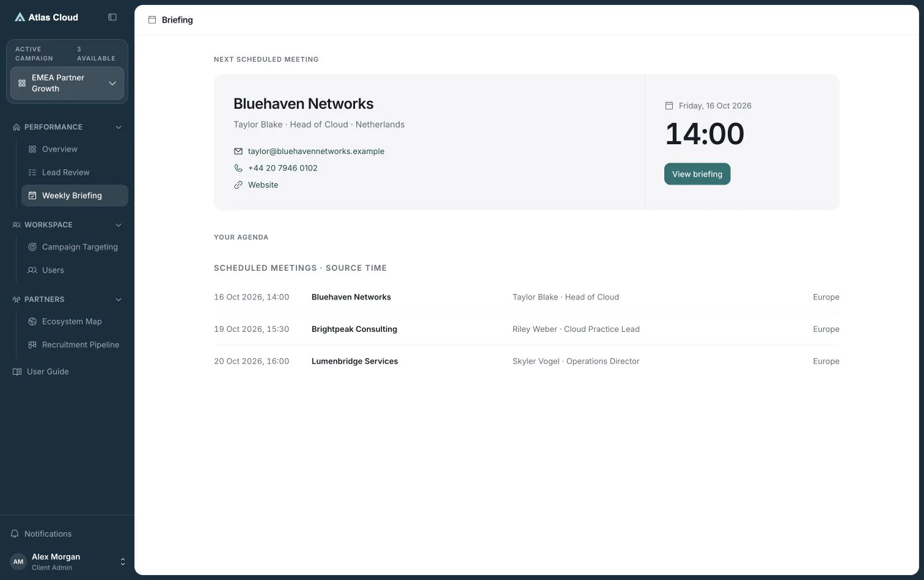Click the email envelope icon

coord(238,151)
